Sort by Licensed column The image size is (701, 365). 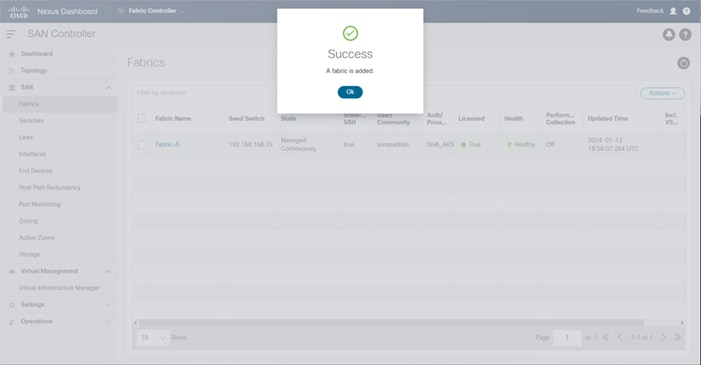[x=471, y=119]
